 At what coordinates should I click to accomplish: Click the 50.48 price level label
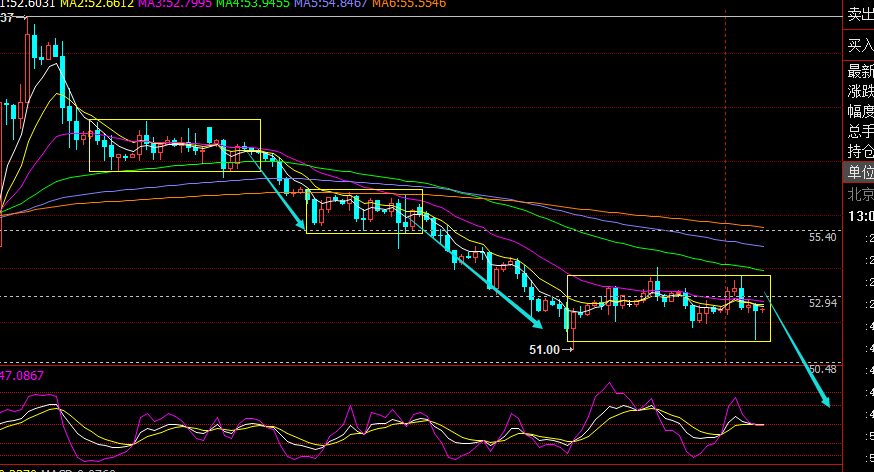click(x=823, y=369)
